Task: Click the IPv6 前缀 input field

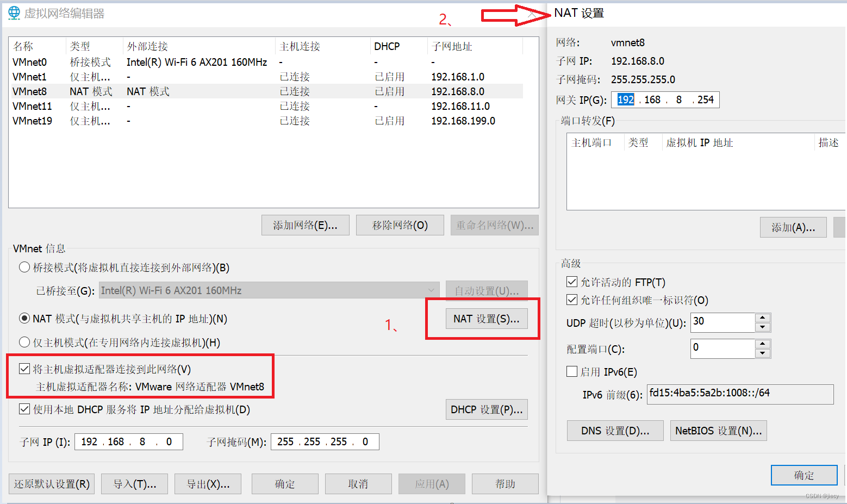Action: 740,394
